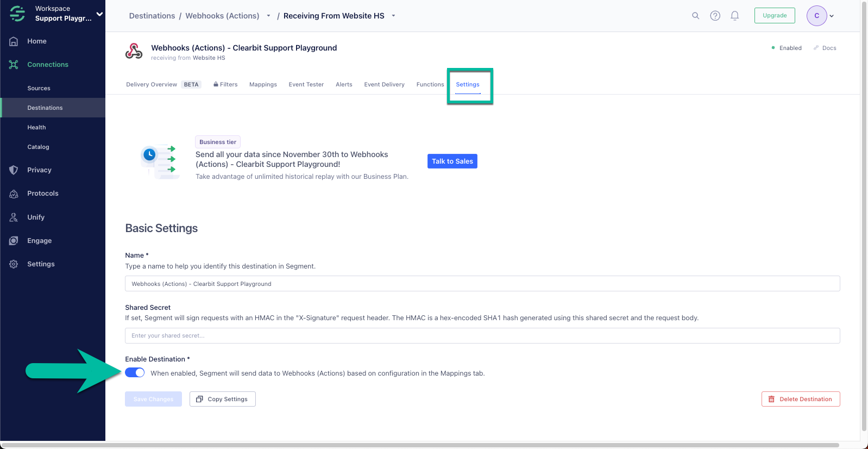Switch to Event Delivery tab
The width and height of the screenshot is (868, 449).
pyautogui.click(x=384, y=84)
